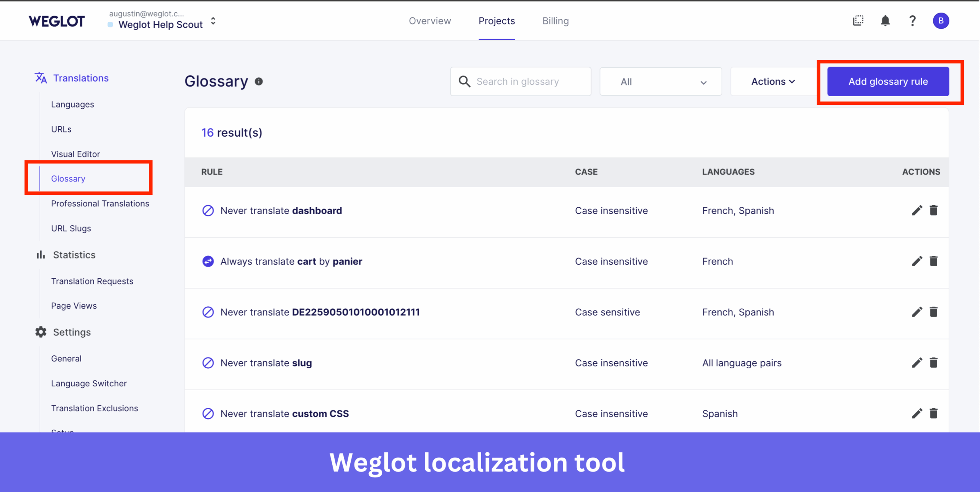Delete the dashboard rule
Image resolution: width=980 pixels, height=492 pixels.
(934, 210)
